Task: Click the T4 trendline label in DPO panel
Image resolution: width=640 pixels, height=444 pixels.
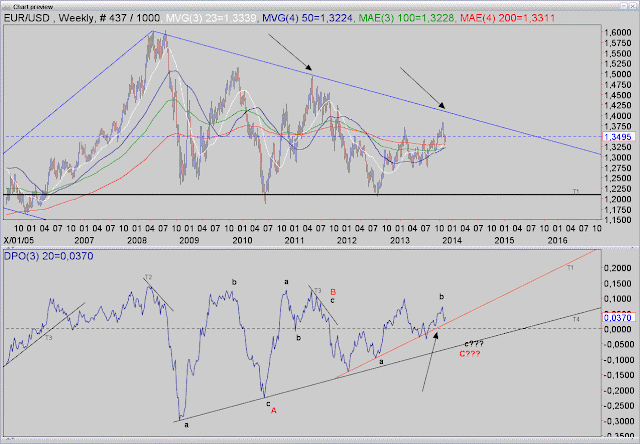Action: [576, 320]
